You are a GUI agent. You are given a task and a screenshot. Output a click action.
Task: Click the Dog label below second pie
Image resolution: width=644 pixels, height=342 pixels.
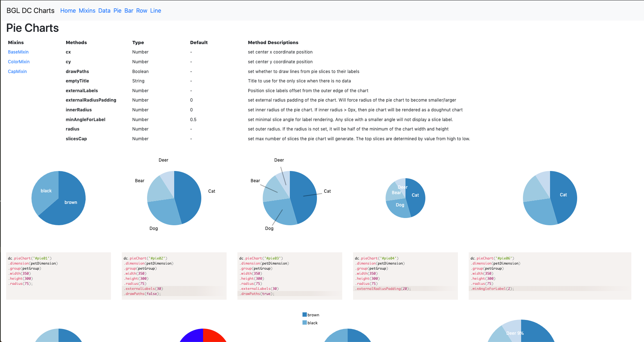154,228
